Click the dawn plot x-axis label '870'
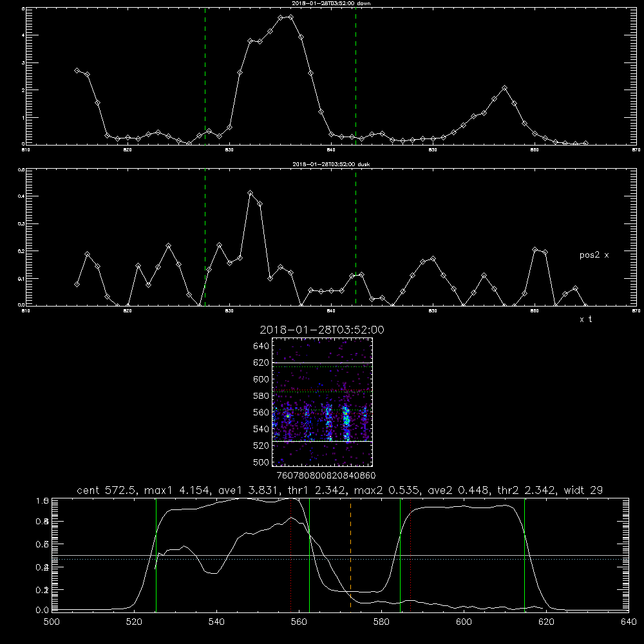 pos(636,150)
